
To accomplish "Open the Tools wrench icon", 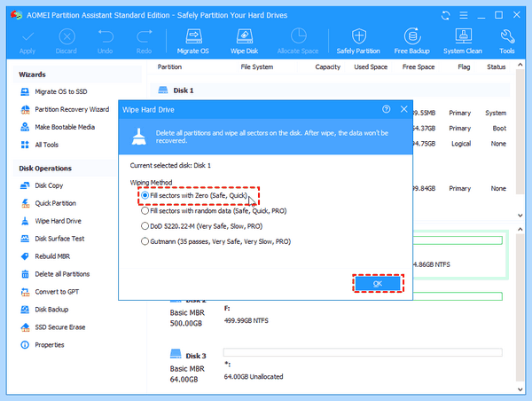I will pos(507,42).
